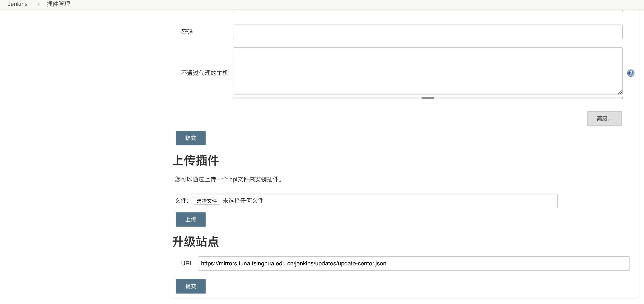This screenshot has height=304, width=644.
Task: Grab the resize handle below the text area
Action: (428, 98)
